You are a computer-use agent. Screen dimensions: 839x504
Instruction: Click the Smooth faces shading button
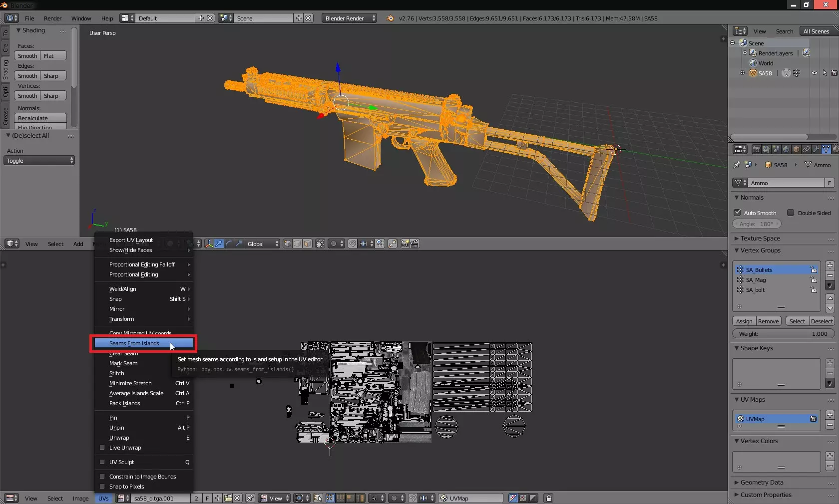click(x=27, y=56)
